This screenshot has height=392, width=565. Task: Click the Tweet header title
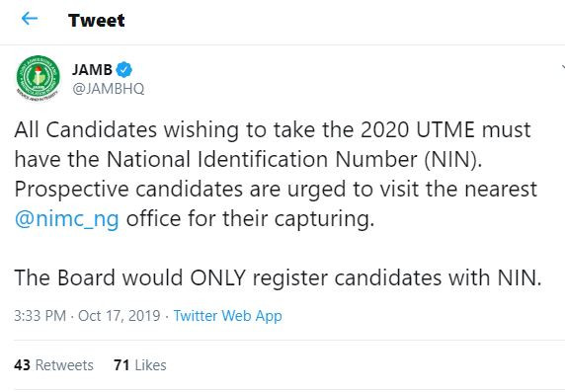pyautogui.click(x=96, y=20)
